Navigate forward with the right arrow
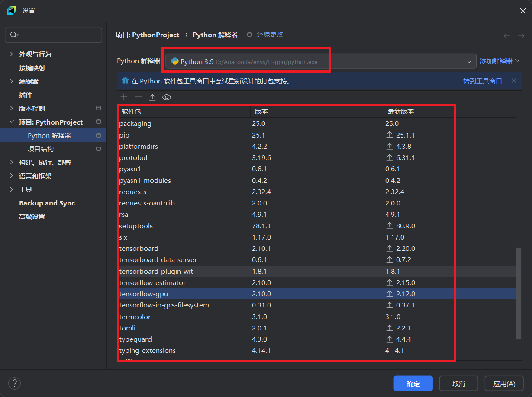The height and width of the screenshot is (397, 532). pos(521,36)
